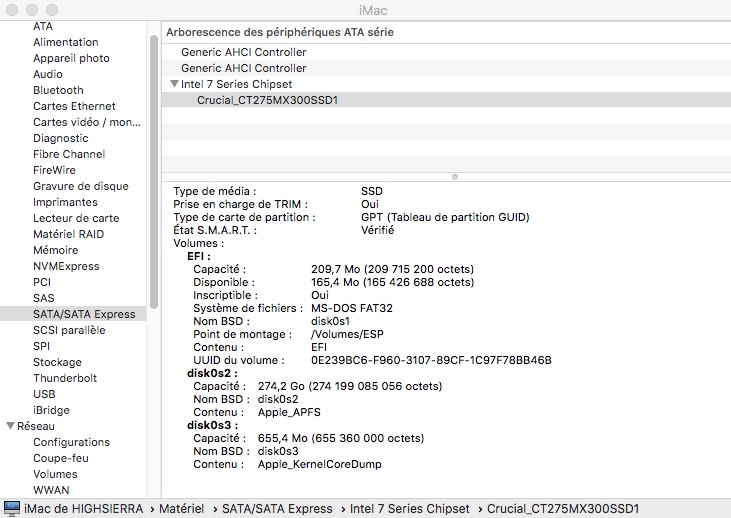Click column header Arborescence des périphériques ATA série

pos(280,32)
